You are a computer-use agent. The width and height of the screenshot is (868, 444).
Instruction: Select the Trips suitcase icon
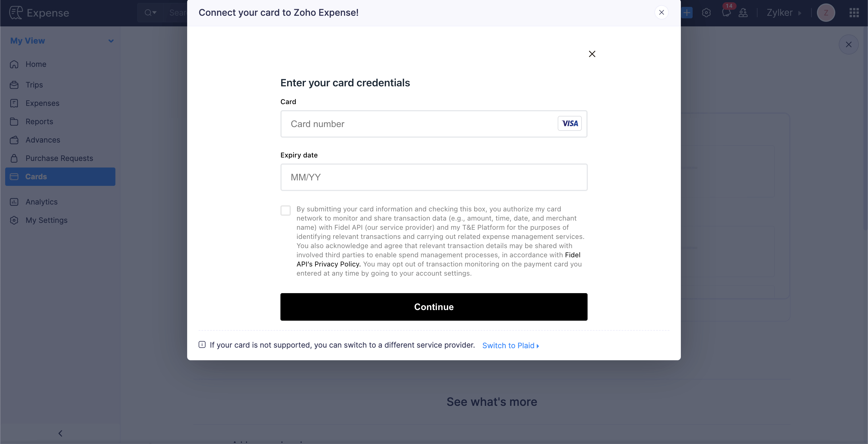pyautogui.click(x=14, y=85)
